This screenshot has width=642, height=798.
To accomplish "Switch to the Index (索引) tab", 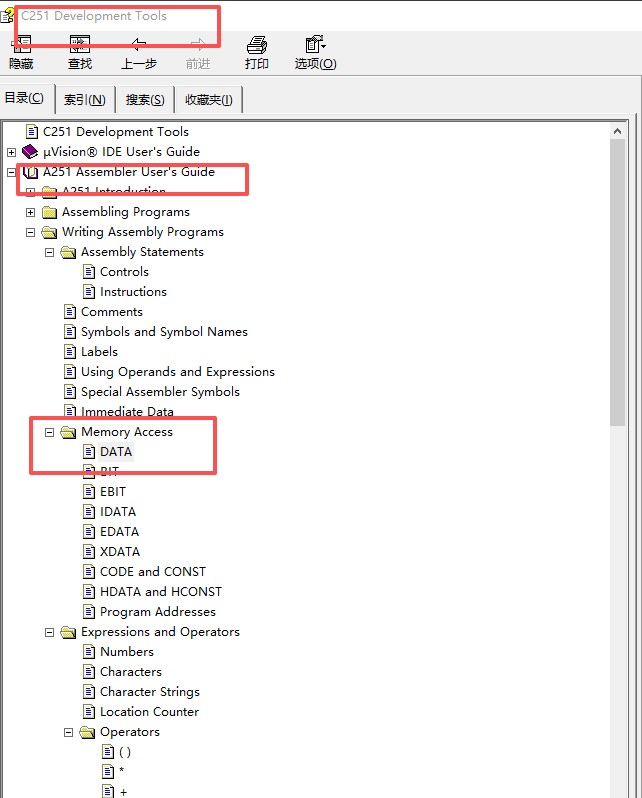I will pyautogui.click(x=85, y=100).
